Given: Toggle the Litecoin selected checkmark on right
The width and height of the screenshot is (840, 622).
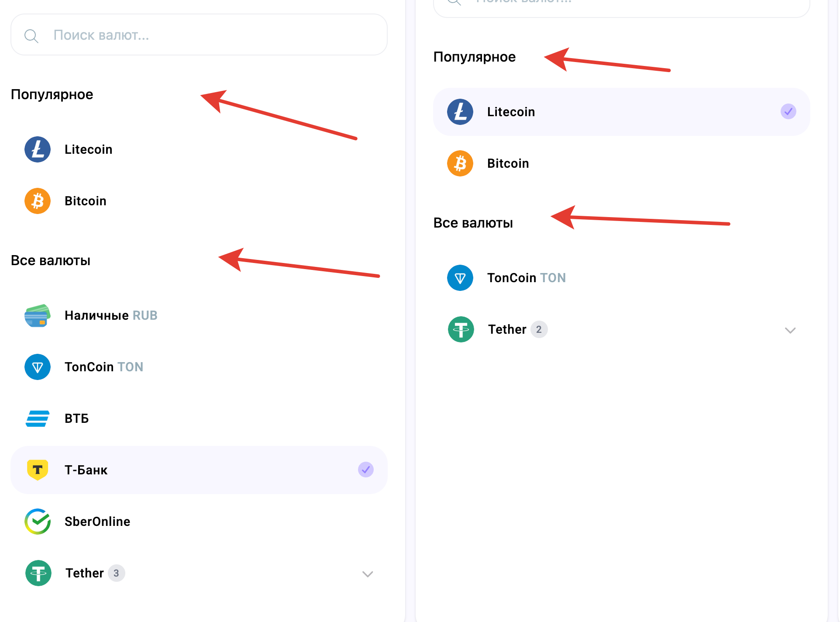Looking at the screenshot, I should coord(788,112).
